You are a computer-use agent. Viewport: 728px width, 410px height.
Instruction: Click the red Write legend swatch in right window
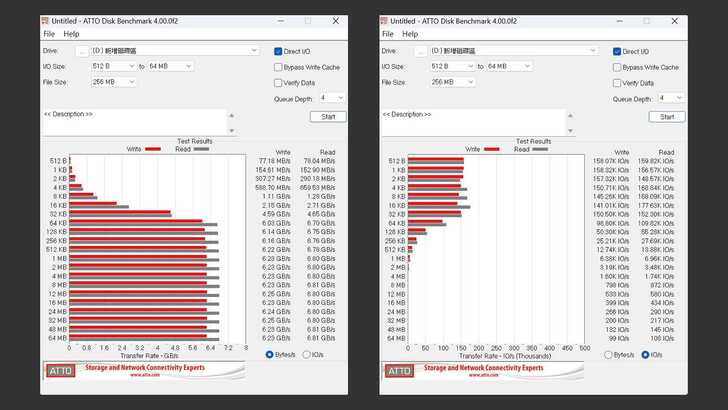click(492, 149)
